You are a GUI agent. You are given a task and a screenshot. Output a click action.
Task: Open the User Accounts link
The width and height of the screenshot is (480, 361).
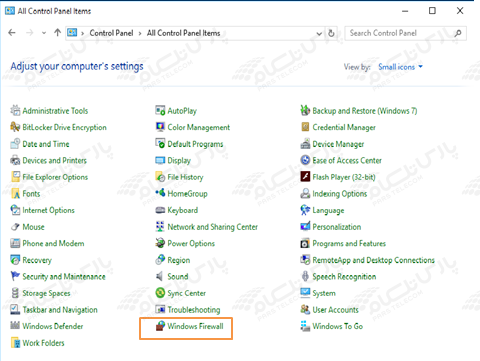tap(335, 310)
